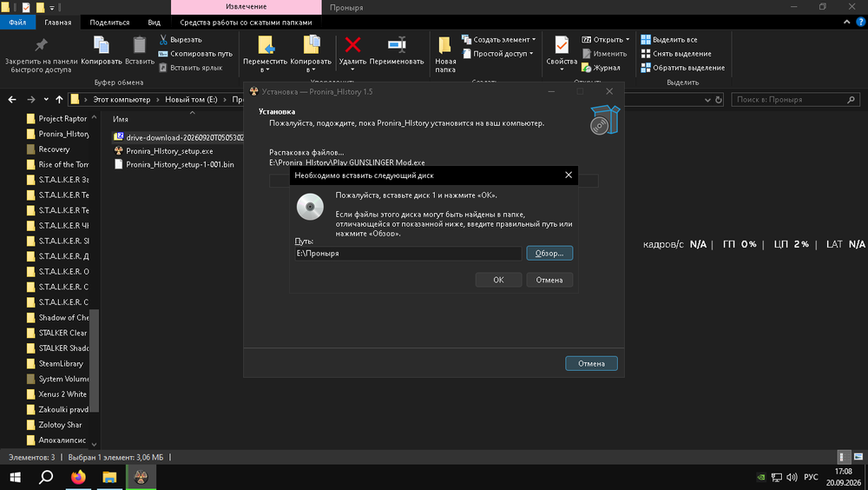Open taskbar search magnifier
Image resolution: width=868 pixels, height=490 pixels.
[47, 477]
